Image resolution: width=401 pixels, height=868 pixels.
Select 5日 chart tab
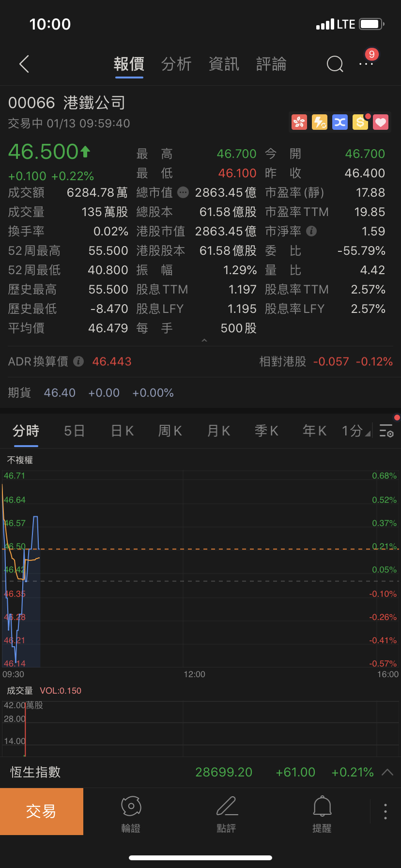coord(74,430)
